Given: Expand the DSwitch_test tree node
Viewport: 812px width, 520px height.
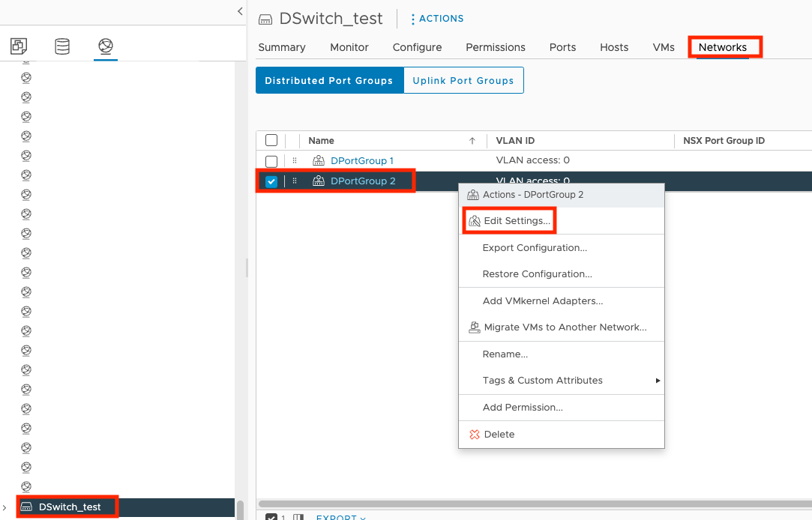Looking at the screenshot, I should [7, 507].
